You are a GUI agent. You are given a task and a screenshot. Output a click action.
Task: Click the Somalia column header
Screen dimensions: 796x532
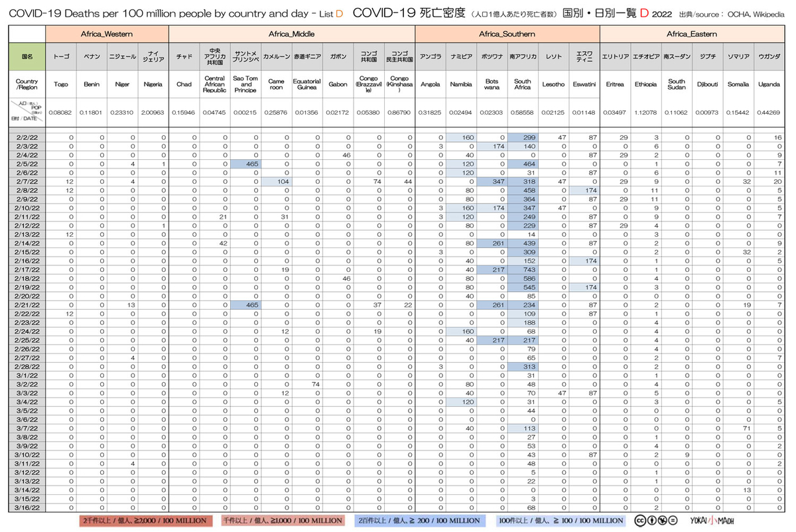pyautogui.click(x=737, y=84)
